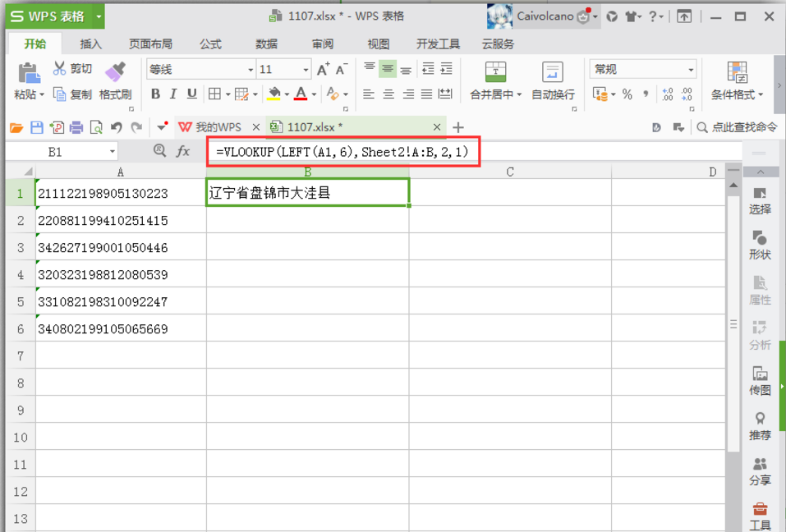Switch to the 开发工具 ribbon tab
The image size is (786, 532).
tap(438, 44)
